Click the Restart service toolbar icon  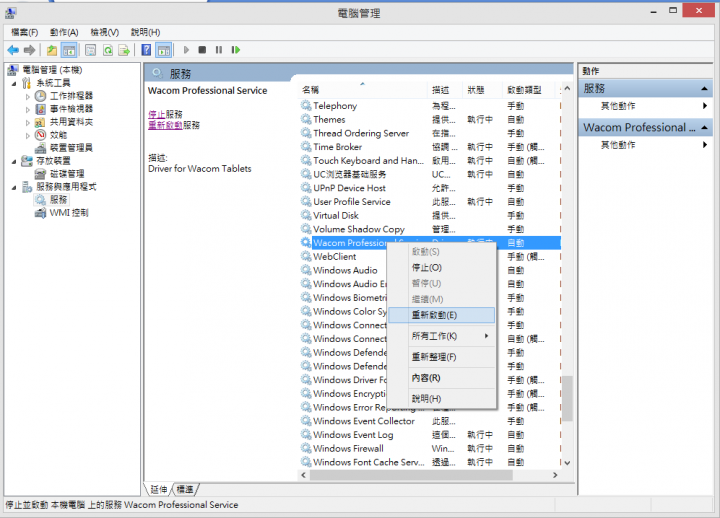[236, 50]
